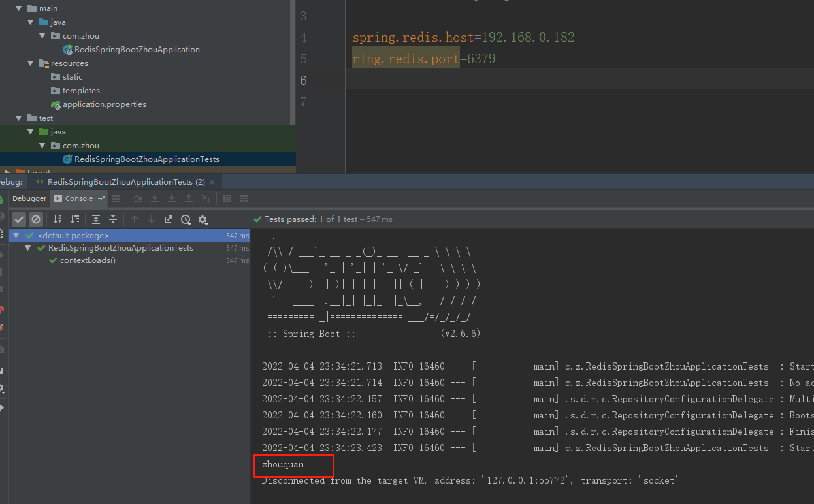Screen dimensions: 814x504
Task: Expand all nodes in the test results tree
Action: coord(97,219)
